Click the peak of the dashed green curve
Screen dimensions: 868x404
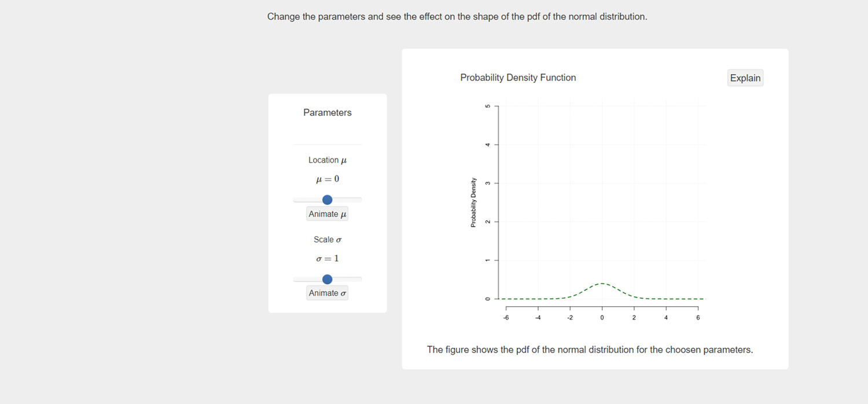point(602,284)
